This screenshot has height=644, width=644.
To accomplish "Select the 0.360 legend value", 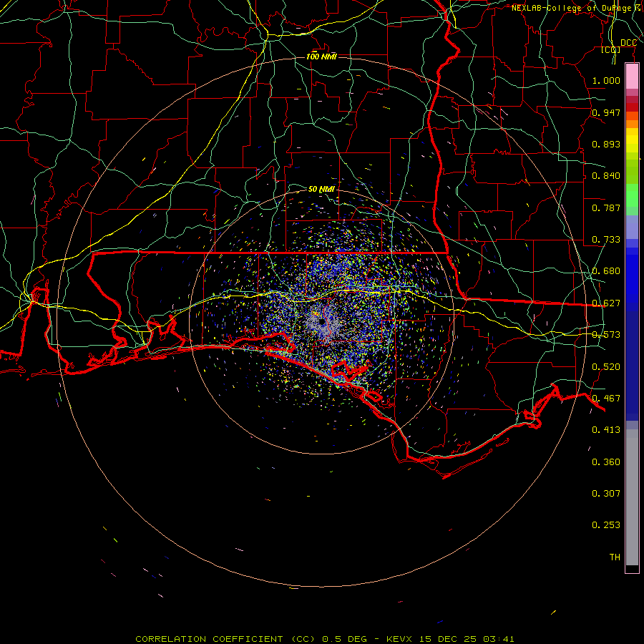I will click(x=606, y=462).
